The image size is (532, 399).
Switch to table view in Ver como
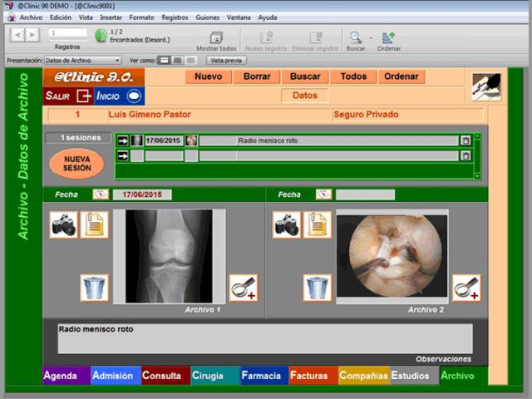tap(191, 61)
